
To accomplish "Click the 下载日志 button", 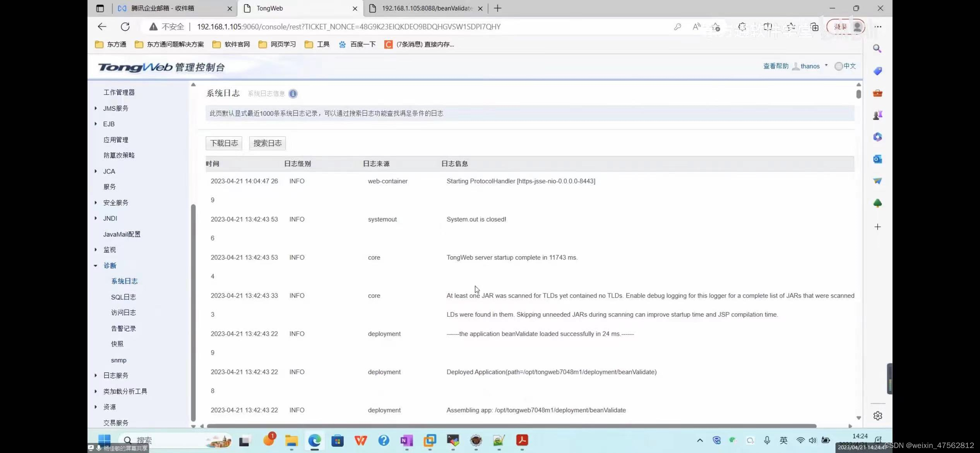I will tap(224, 143).
